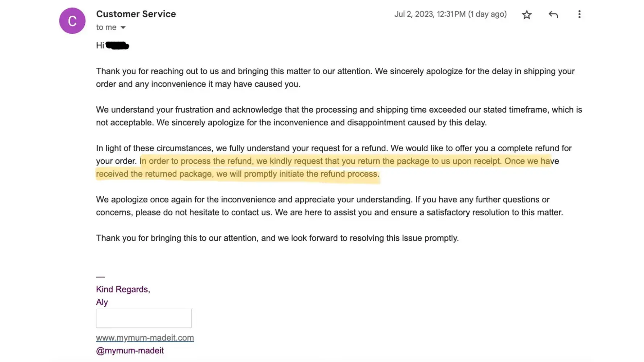Click the purple "C" sender avatar

tap(72, 21)
